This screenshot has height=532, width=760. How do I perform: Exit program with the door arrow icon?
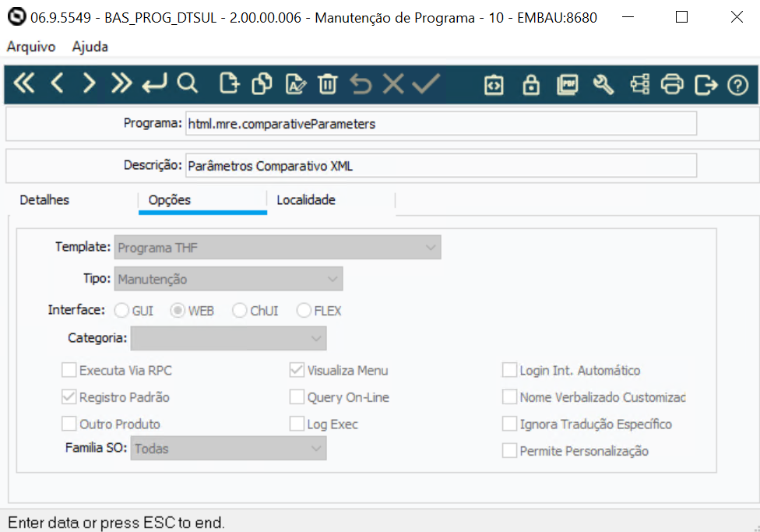705,85
